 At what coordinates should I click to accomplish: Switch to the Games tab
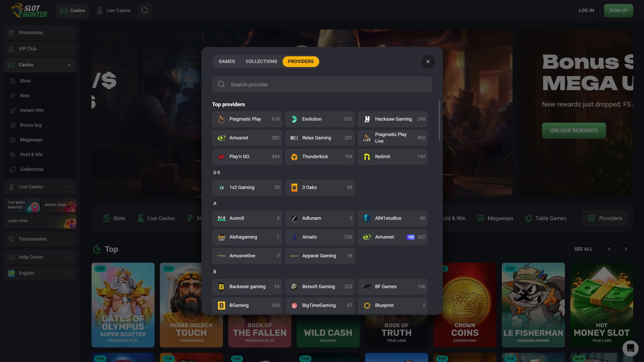click(x=227, y=61)
